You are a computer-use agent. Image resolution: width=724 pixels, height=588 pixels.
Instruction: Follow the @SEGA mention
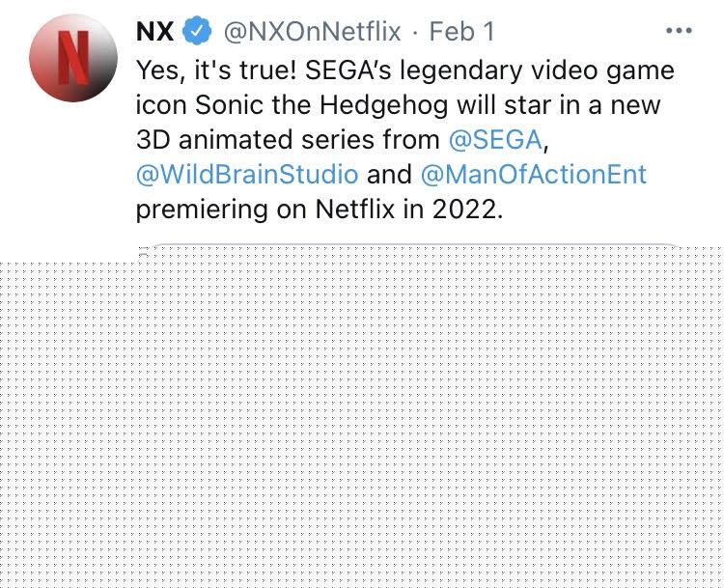495,139
